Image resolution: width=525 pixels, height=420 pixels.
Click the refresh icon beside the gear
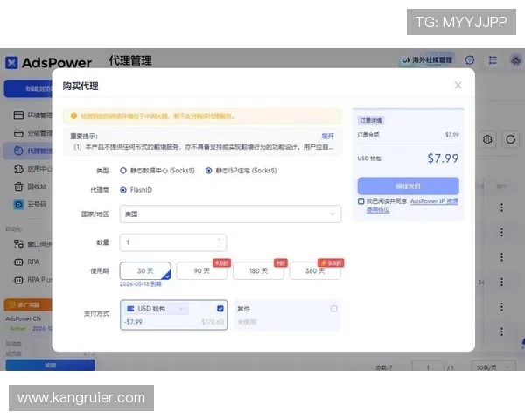[x=510, y=139]
